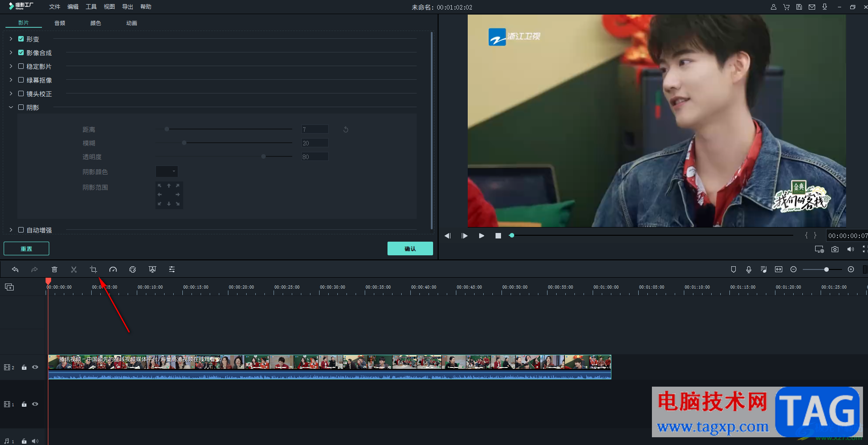The image size is (868, 445).
Task: Save the project with the floppy icon
Action: (799, 7)
